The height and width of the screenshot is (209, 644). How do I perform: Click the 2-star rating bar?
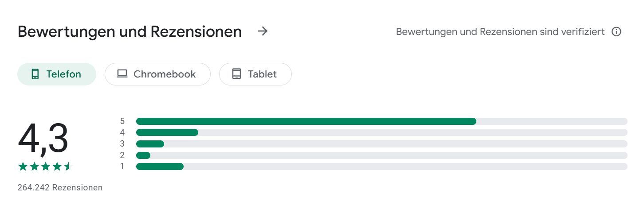pyautogui.click(x=381, y=155)
